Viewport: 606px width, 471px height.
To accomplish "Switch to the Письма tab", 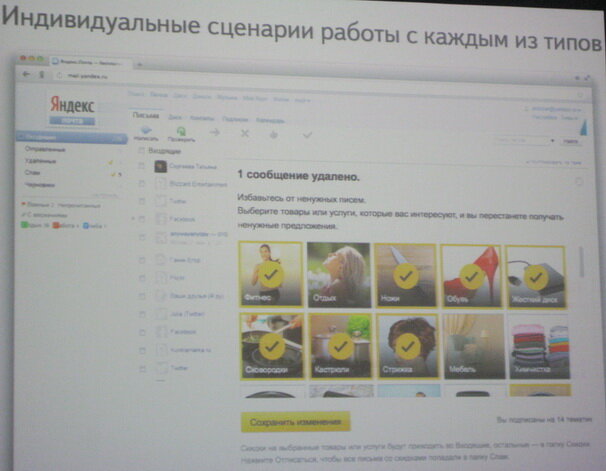I will tap(145, 115).
